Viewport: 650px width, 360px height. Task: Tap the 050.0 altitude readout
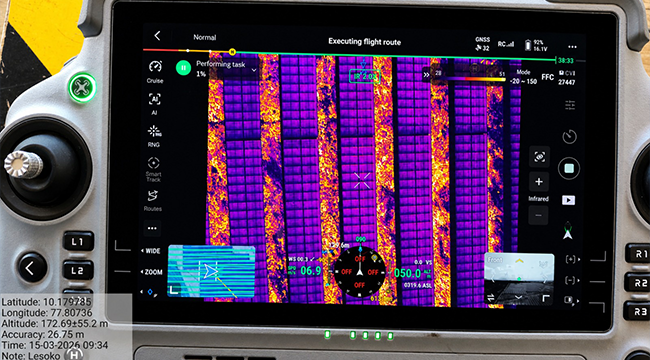coord(407,273)
